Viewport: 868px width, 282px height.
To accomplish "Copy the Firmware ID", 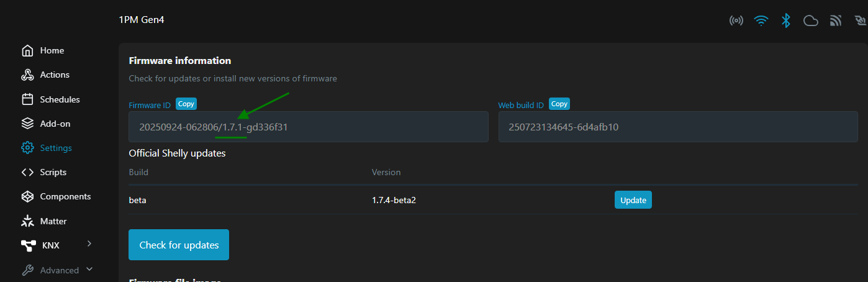I will pyautogui.click(x=186, y=104).
